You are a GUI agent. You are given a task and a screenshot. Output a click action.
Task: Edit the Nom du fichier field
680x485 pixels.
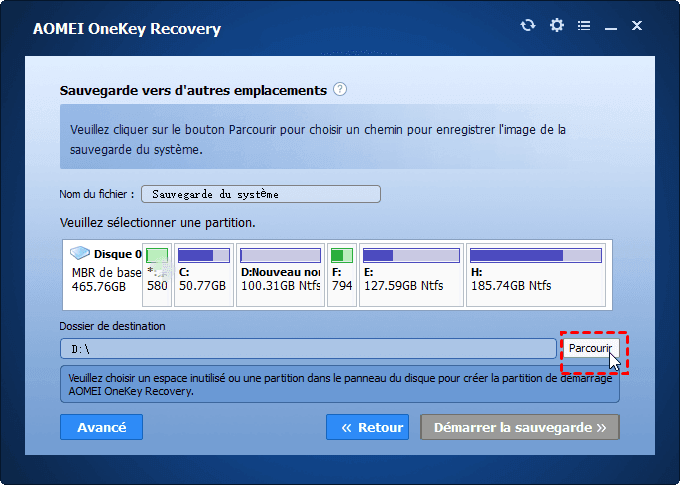261,194
